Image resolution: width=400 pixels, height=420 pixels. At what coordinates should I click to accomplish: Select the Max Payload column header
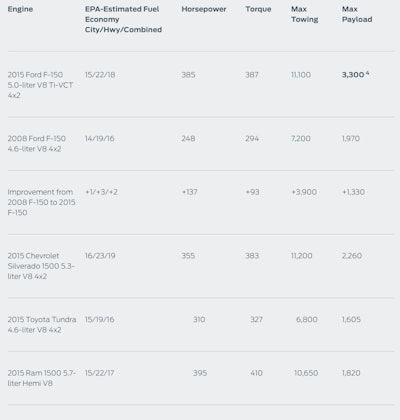pyautogui.click(x=357, y=14)
